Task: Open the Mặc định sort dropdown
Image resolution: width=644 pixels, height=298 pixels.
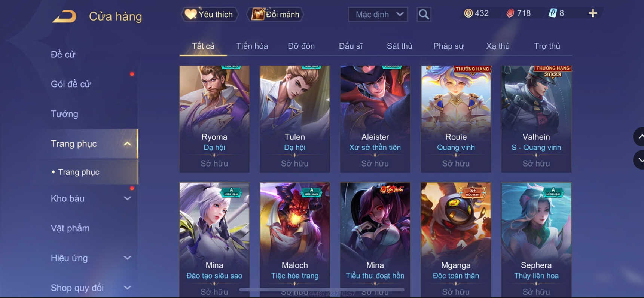Action: 378,15
